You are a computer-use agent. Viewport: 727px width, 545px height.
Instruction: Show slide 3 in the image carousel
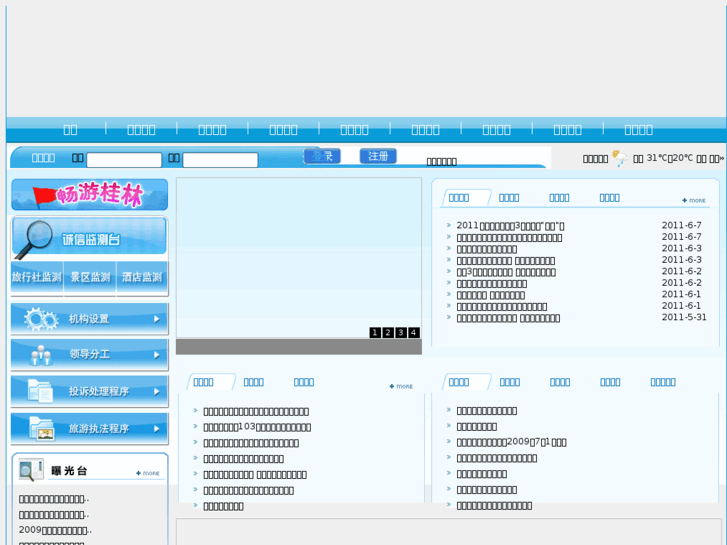401,333
